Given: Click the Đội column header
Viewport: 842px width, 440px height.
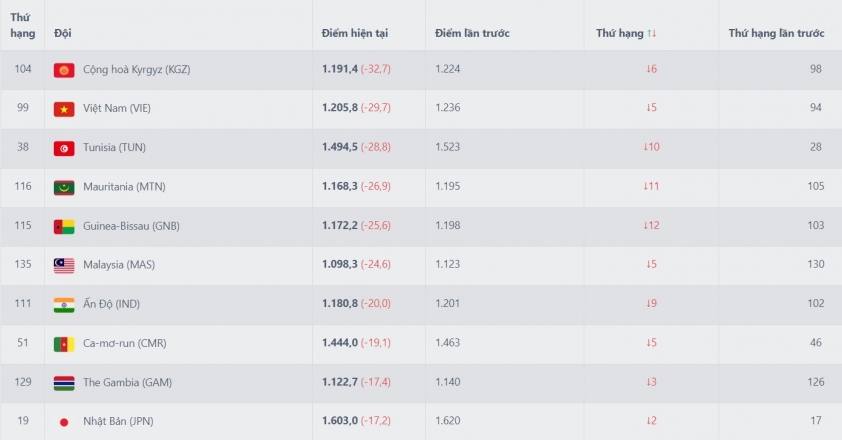Looking at the screenshot, I should tap(63, 33).
